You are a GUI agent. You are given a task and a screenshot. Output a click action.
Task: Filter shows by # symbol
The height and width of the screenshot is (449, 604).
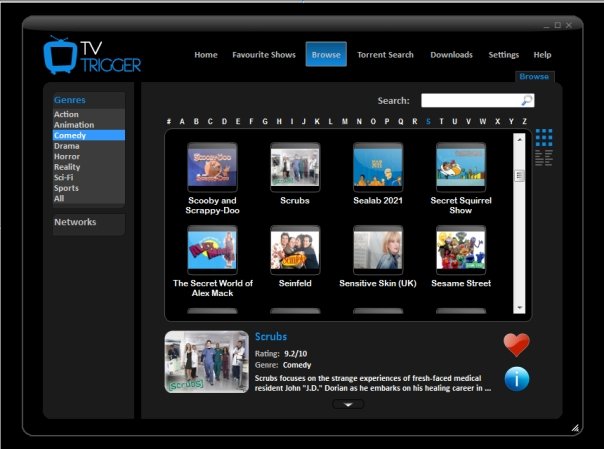click(x=169, y=121)
